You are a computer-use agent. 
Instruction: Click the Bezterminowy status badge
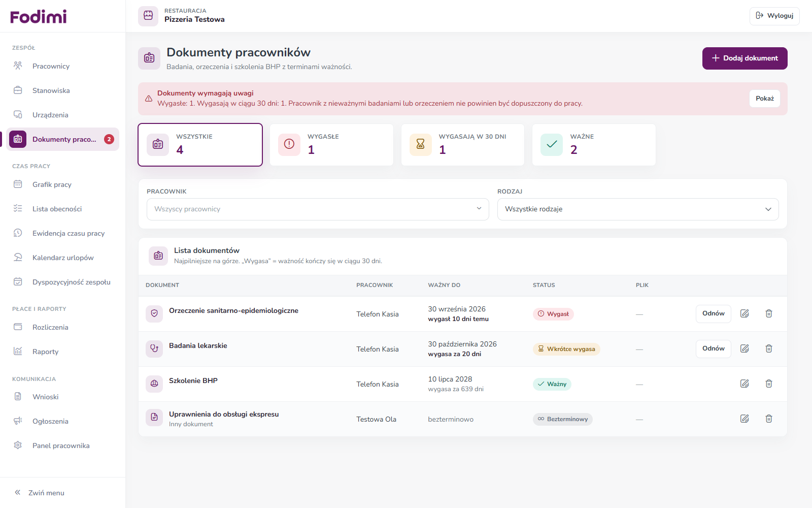click(x=563, y=419)
